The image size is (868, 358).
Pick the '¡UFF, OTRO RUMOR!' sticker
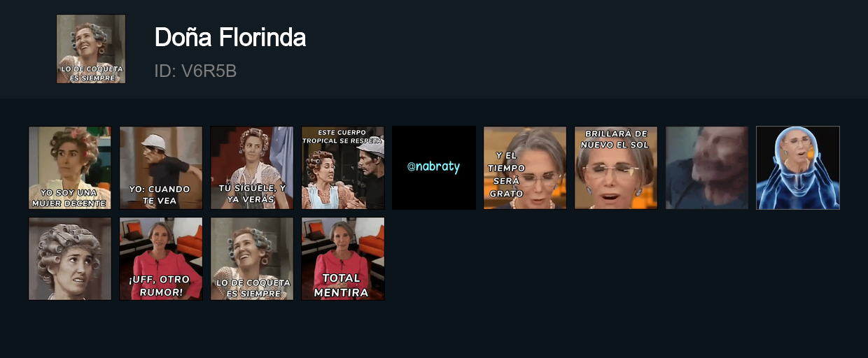(161, 259)
